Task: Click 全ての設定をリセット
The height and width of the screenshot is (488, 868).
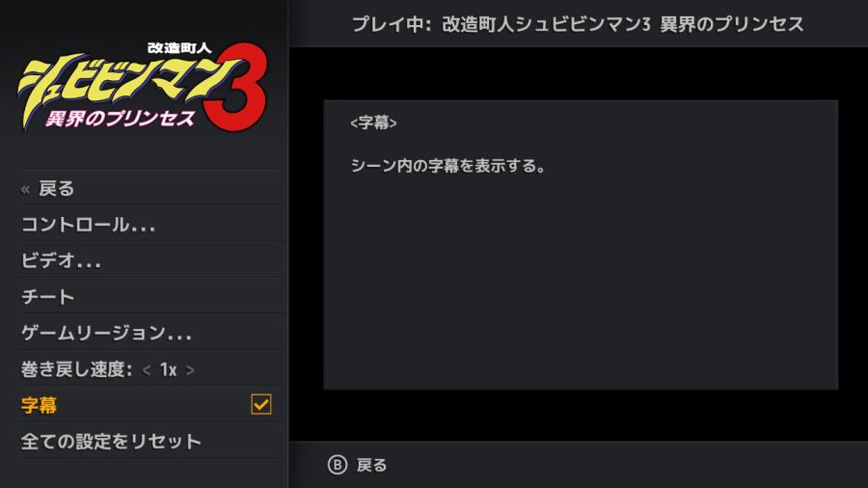Action: (x=151, y=441)
